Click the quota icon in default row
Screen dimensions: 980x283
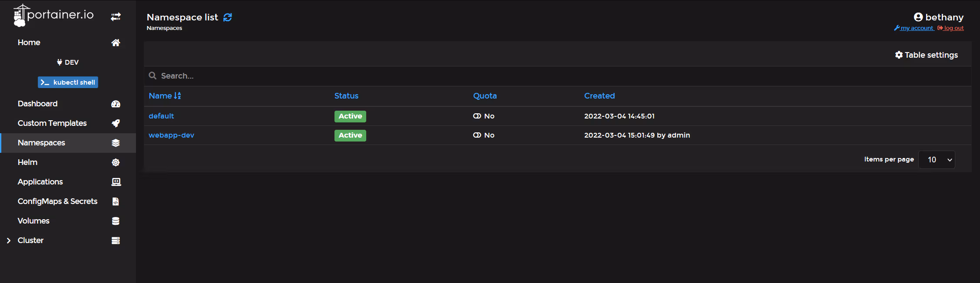pos(477,116)
